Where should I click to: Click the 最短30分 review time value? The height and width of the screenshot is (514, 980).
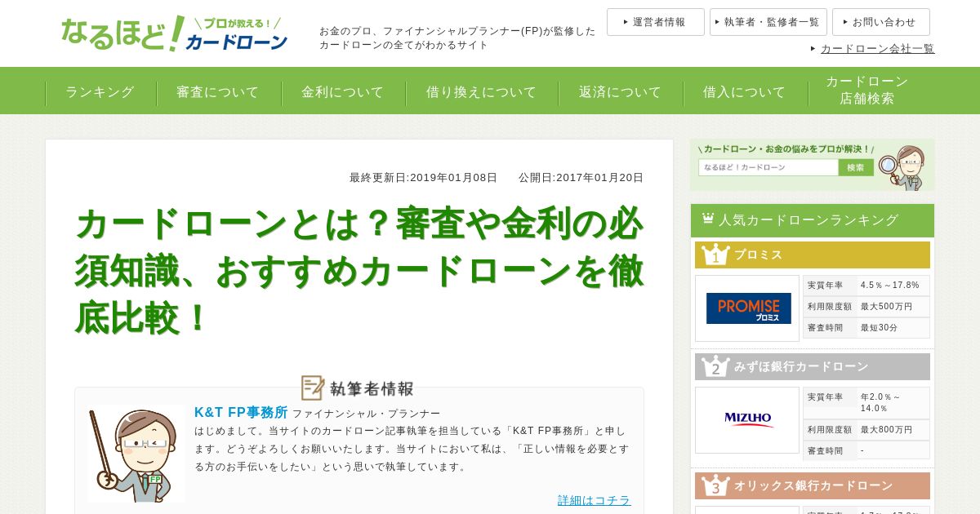879,328
